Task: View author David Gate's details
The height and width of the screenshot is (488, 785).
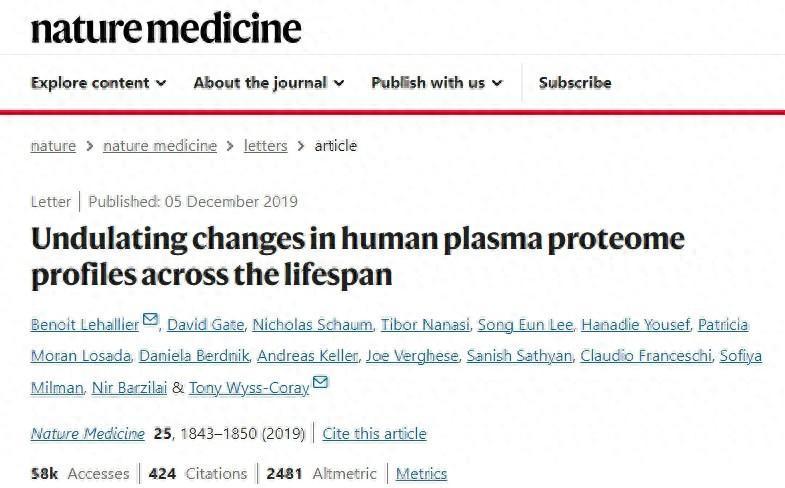Action: [x=205, y=325]
